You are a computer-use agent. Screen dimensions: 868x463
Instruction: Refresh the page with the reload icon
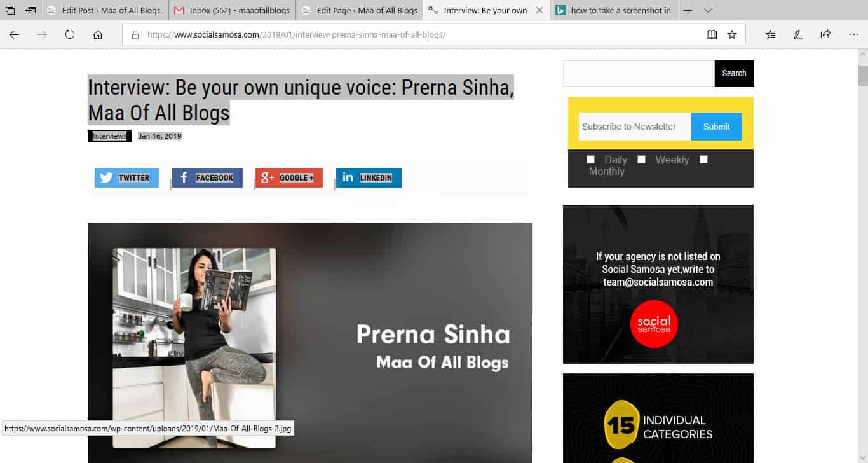click(x=70, y=35)
